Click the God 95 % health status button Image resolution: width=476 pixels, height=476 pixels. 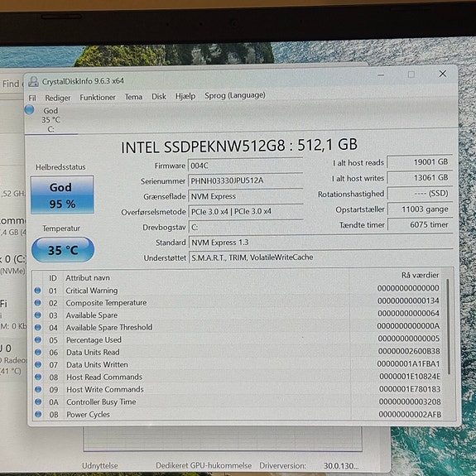(x=62, y=195)
